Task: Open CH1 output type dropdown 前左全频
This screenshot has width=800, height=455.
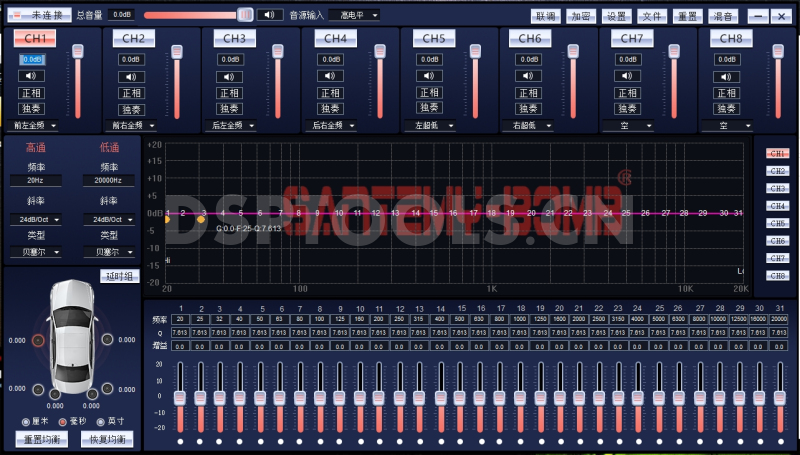Action: click(33, 125)
